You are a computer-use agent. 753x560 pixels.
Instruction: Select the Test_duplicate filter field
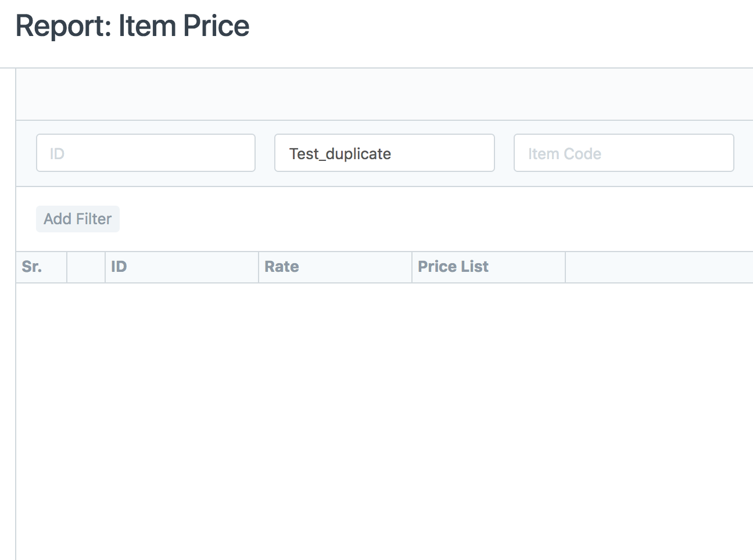384,153
